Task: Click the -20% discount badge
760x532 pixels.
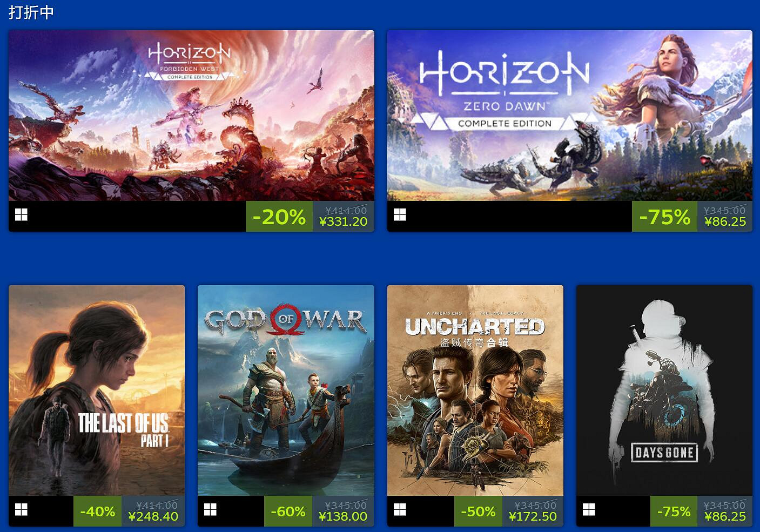Action: coord(279,217)
